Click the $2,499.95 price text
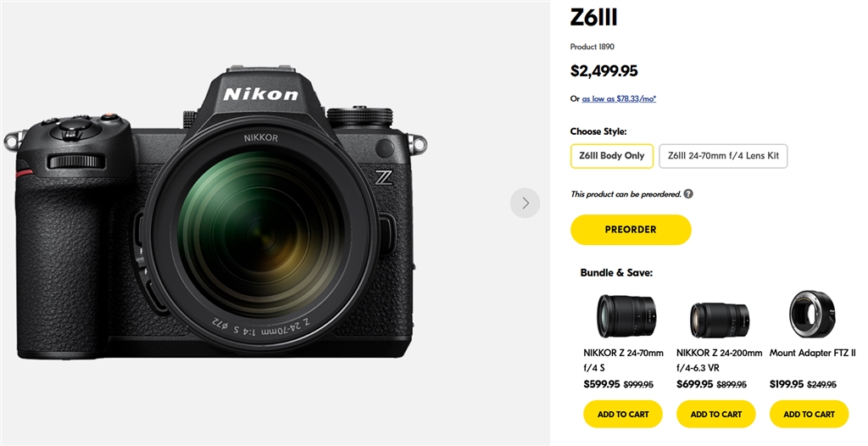The image size is (868, 446). pyautogui.click(x=604, y=71)
